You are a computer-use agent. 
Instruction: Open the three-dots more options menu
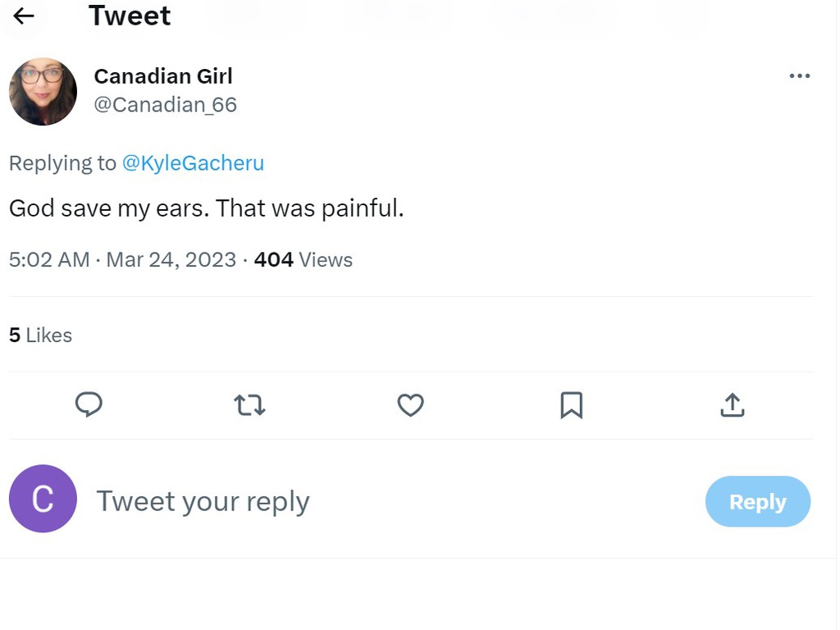pyautogui.click(x=799, y=76)
